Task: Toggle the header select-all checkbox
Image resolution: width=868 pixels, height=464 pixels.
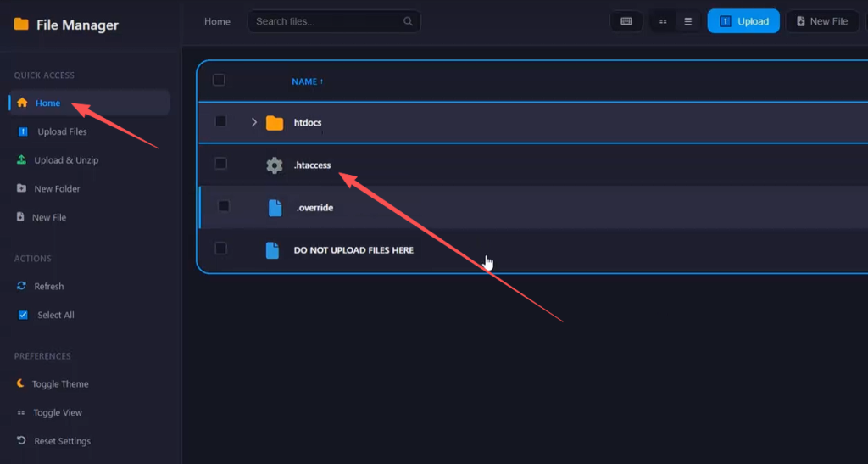Action: pos(219,80)
